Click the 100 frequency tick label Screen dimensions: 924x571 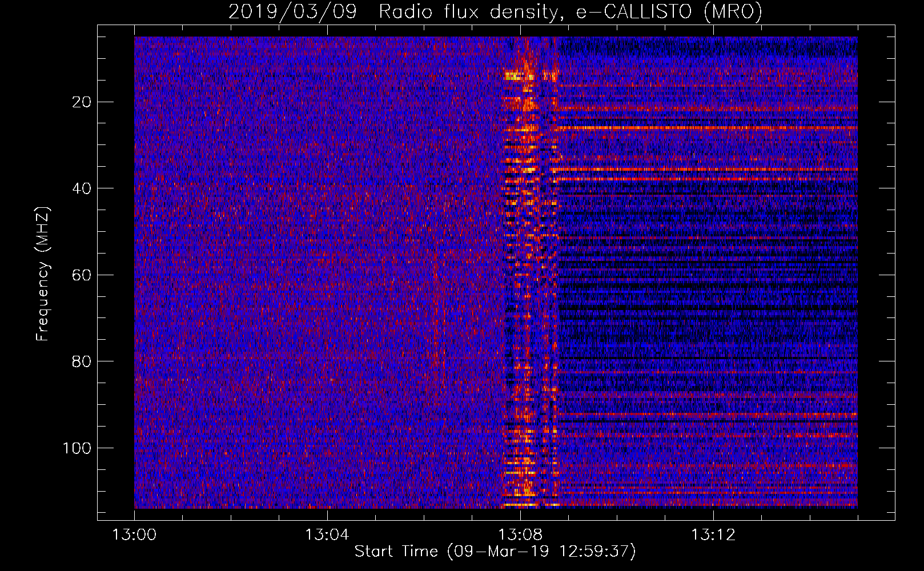(77, 448)
